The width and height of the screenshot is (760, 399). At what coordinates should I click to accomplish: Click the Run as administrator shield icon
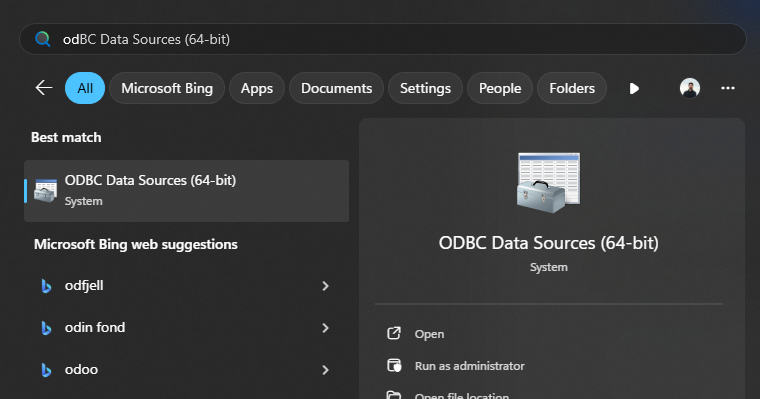pyautogui.click(x=394, y=365)
